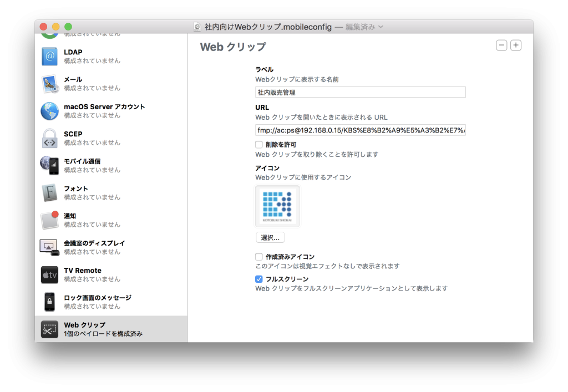Select the 通知 row label
Screen dimensions: 568x392
(x=70, y=216)
